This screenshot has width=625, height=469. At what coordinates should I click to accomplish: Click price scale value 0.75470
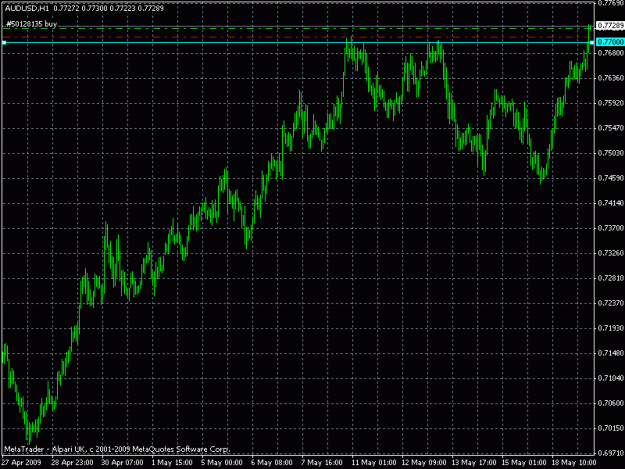(x=611, y=128)
